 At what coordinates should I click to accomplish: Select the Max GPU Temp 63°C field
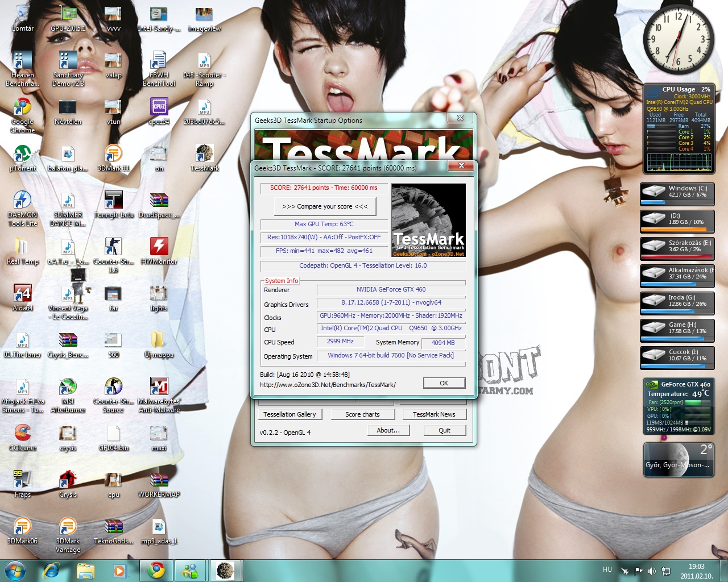click(x=324, y=224)
